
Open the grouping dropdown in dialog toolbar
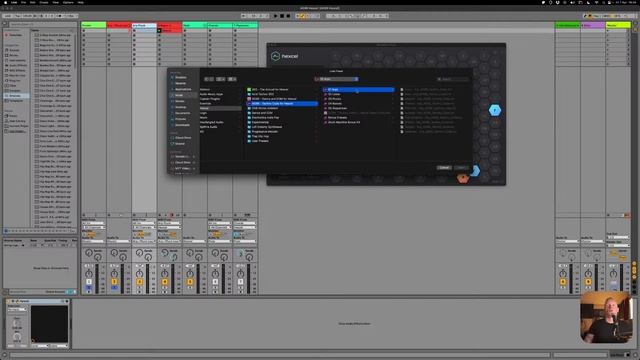point(232,79)
